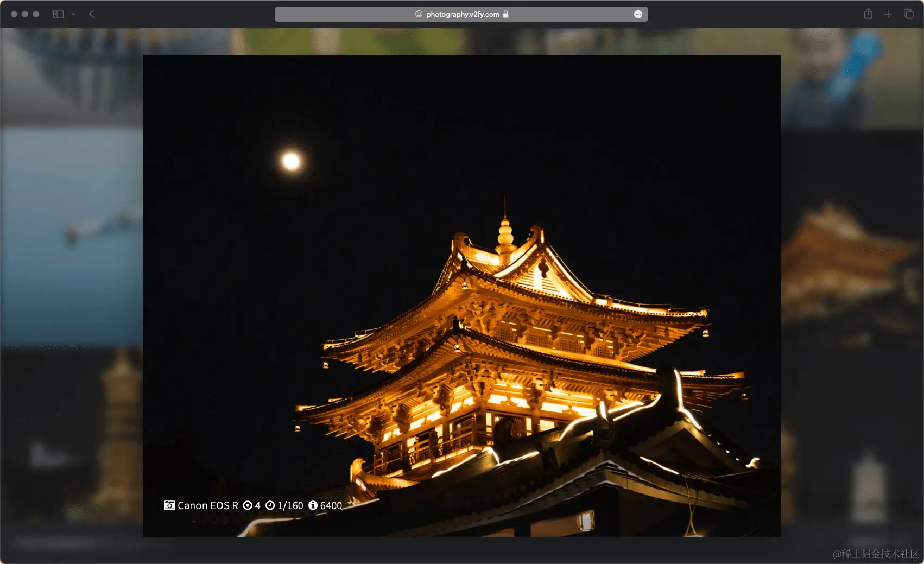Open the page options ellipsis in address bar
Viewport: 924px width, 564px height.
638,15
